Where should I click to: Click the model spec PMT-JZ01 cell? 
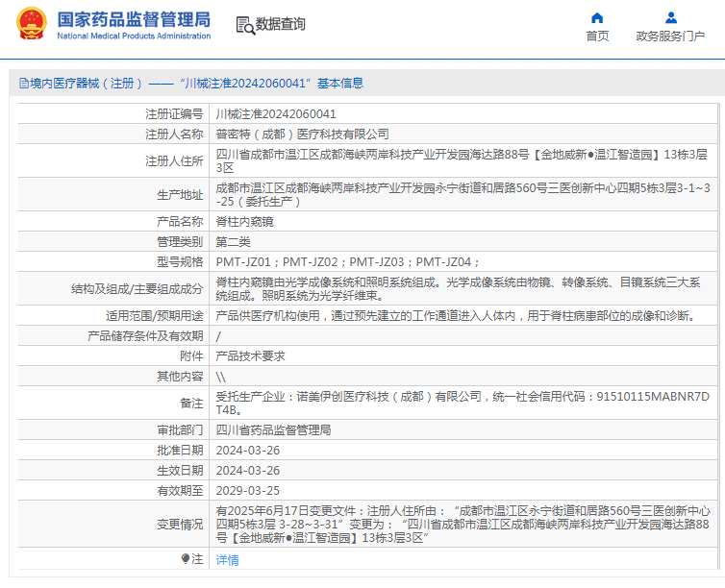(x=244, y=261)
